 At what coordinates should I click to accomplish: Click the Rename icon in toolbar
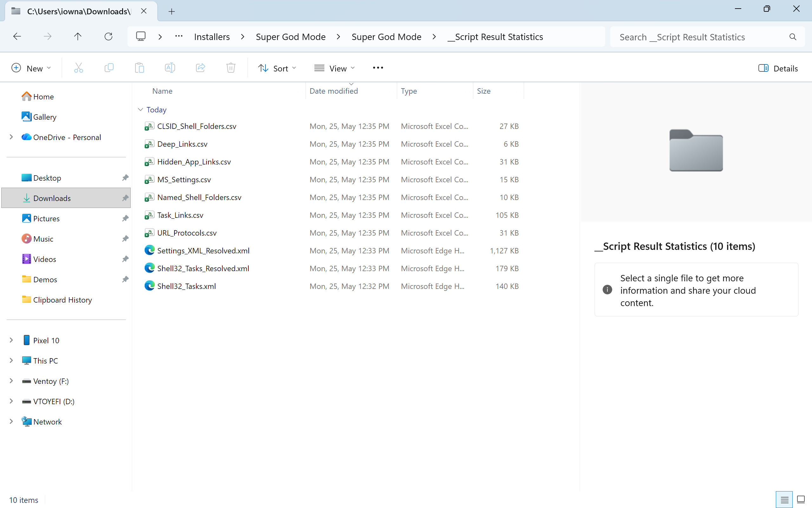pyautogui.click(x=170, y=68)
